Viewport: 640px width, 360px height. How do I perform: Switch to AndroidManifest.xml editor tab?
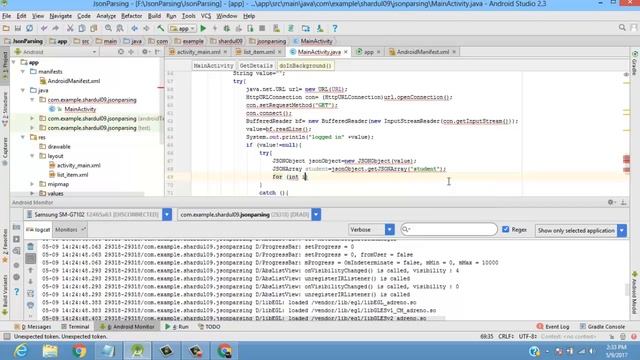[x=423, y=52]
